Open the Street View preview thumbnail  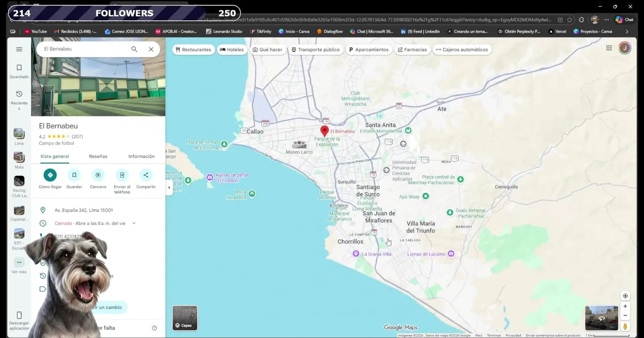click(601, 318)
